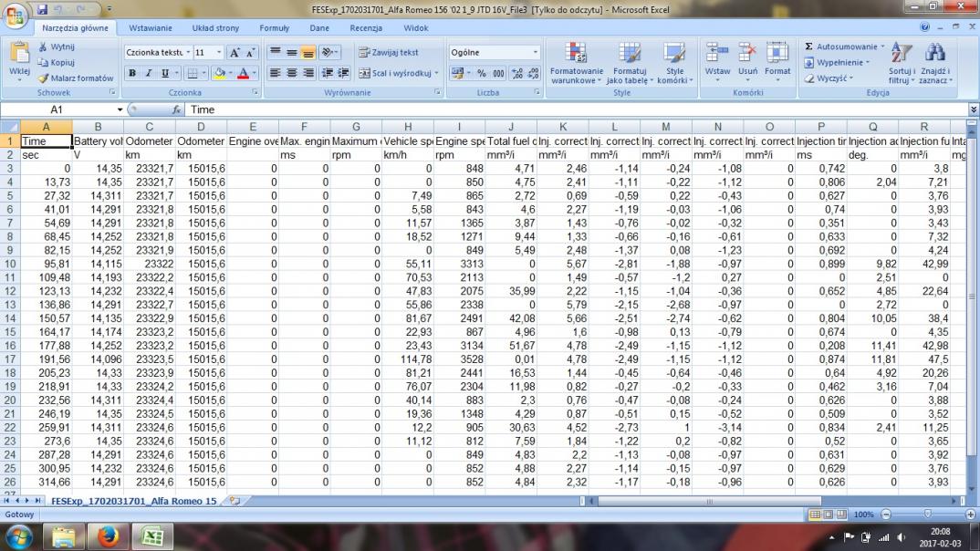Enable Zawijaj tekst wrap text
980x551 pixels.
coord(389,53)
